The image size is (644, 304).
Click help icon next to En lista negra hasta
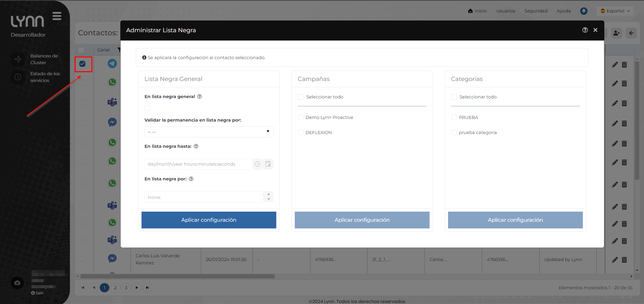tap(196, 146)
